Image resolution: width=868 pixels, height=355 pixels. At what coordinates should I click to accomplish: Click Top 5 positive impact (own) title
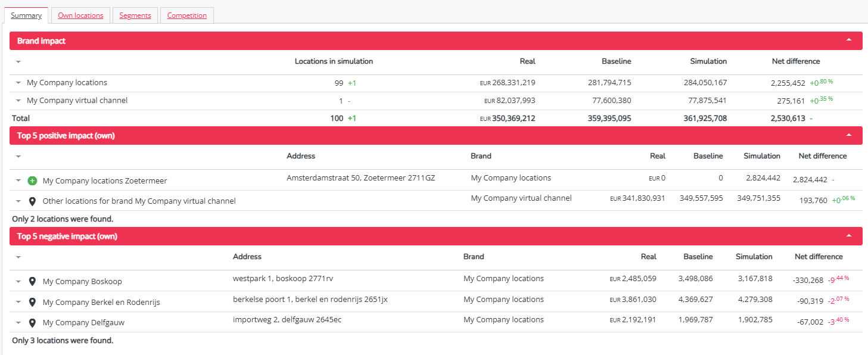66,136
